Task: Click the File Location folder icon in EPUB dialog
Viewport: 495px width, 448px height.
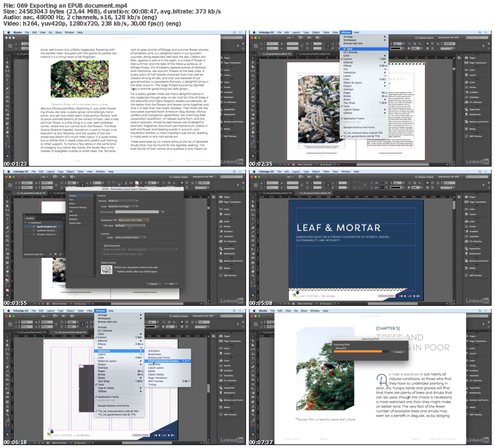Action: (x=162, y=212)
